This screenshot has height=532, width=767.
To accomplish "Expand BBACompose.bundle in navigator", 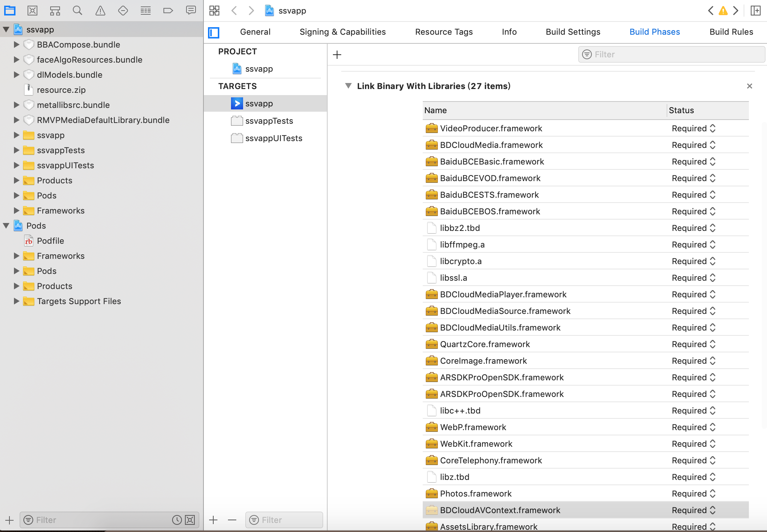I will coord(16,45).
